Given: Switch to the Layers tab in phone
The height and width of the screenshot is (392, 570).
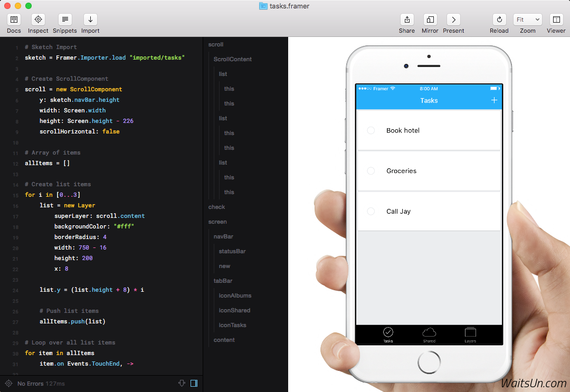Looking at the screenshot, I should (x=470, y=334).
